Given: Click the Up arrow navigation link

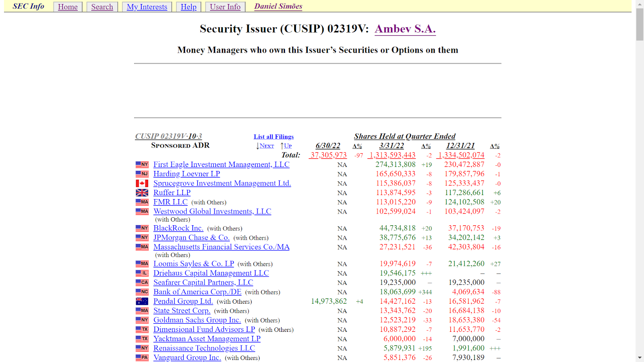Looking at the screenshot, I should point(286,146).
